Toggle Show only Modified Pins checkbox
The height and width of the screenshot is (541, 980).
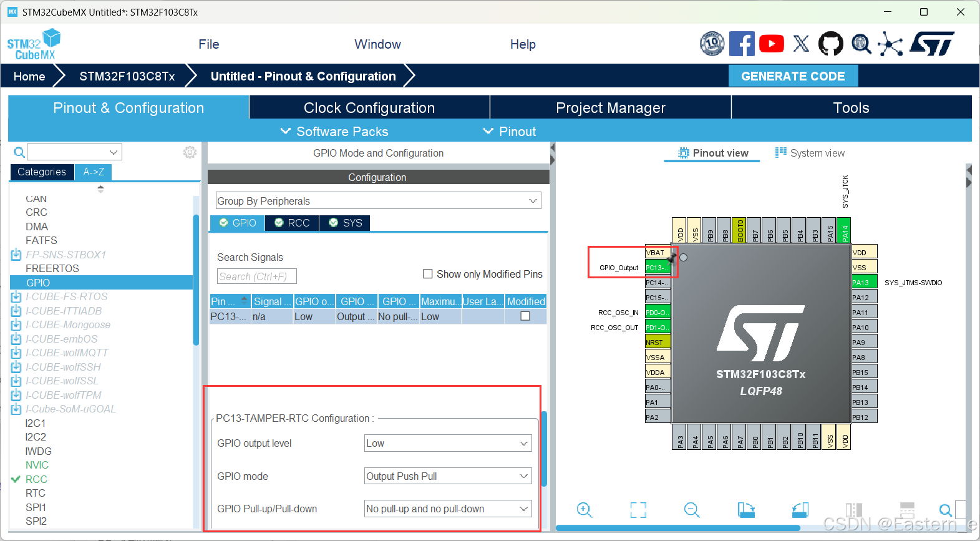pyautogui.click(x=428, y=274)
